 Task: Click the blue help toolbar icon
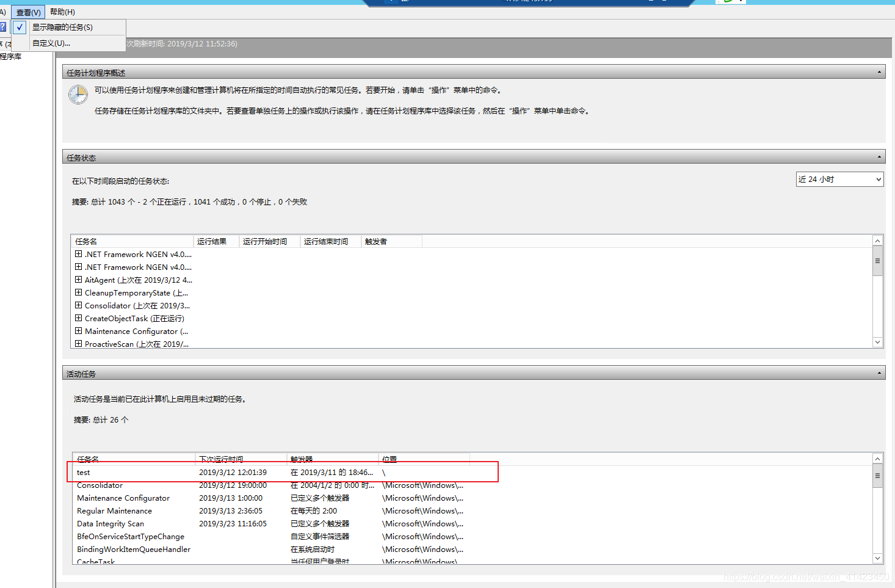(3, 27)
